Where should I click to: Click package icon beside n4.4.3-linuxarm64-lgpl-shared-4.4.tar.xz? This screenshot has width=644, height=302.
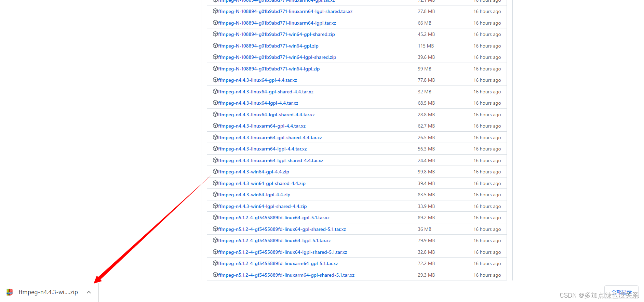tap(215, 160)
